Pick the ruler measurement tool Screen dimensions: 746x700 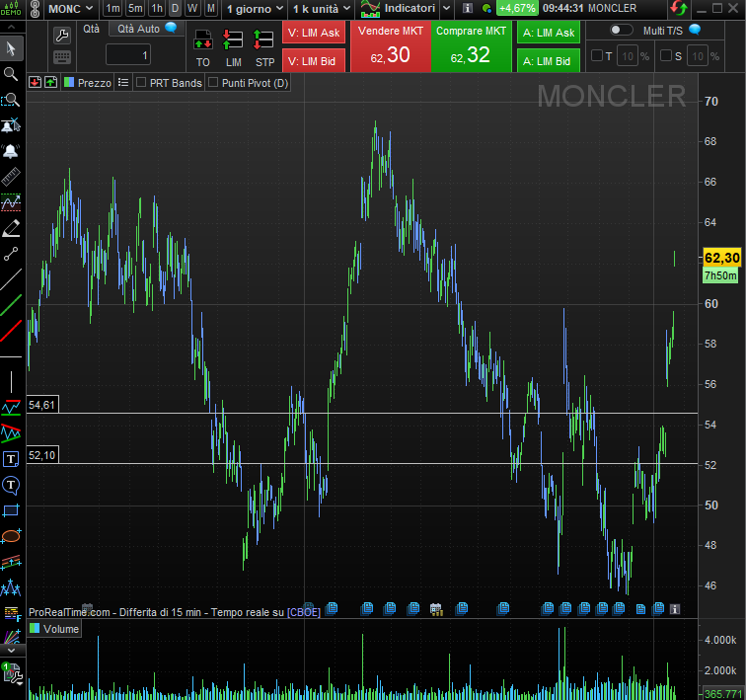(11, 177)
